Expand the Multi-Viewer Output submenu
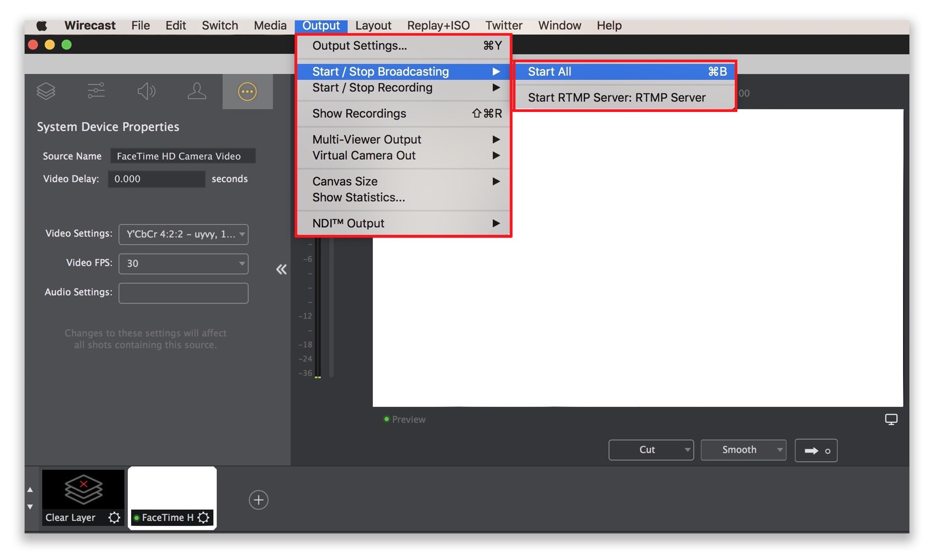This screenshot has height=560, width=934. click(x=403, y=139)
